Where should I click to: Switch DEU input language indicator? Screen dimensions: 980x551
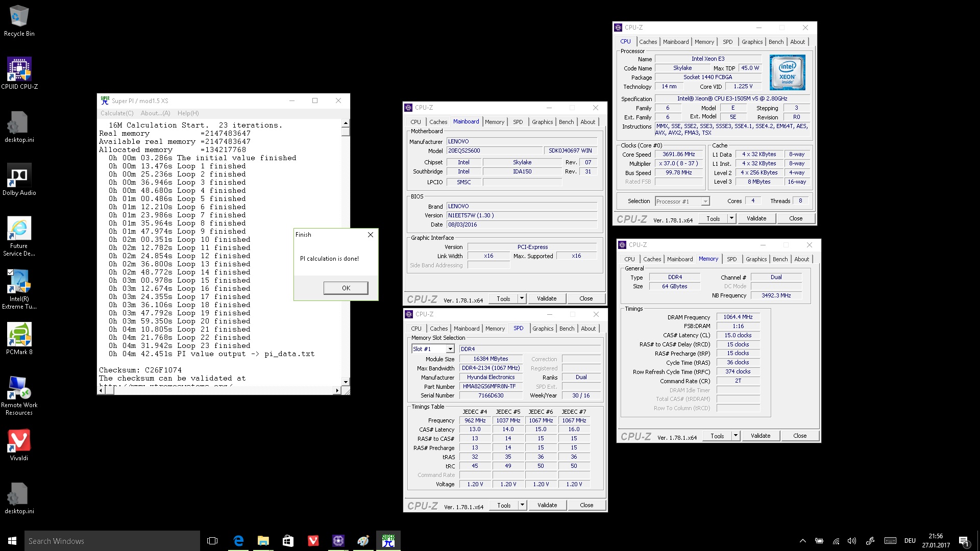pyautogui.click(x=910, y=541)
